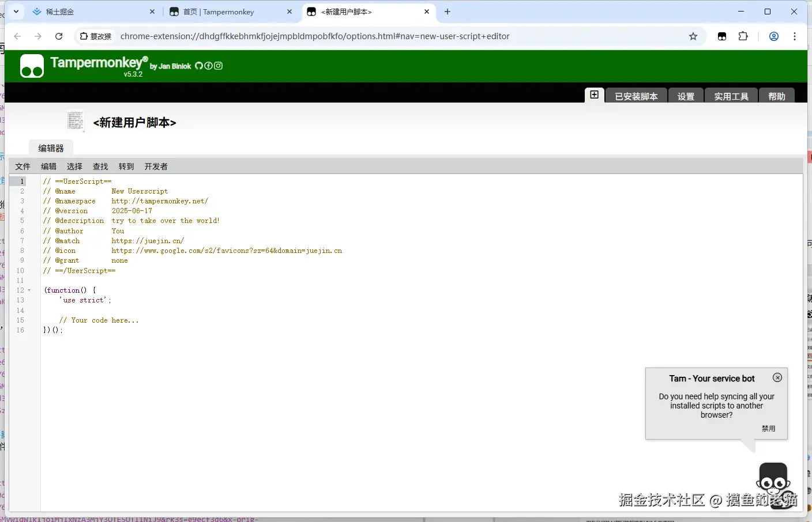Open the 文件 editor menu
The width and height of the screenshot is (812, 522).
tap(22, 167)
